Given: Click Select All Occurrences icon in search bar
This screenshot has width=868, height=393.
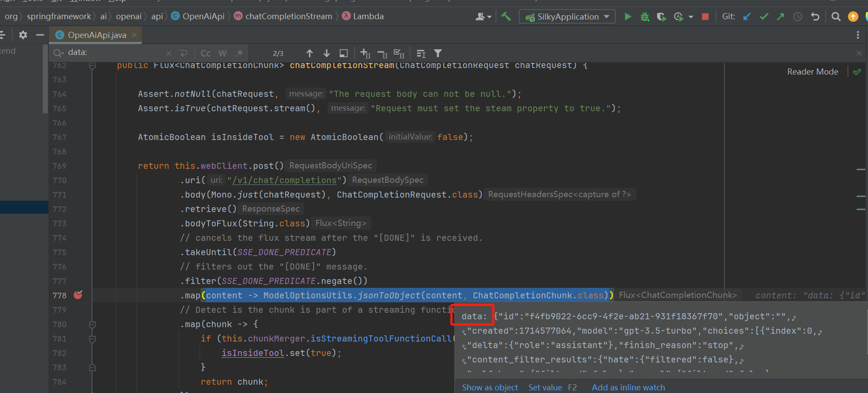Looking at the screenshot, I should tap(344, 53).
